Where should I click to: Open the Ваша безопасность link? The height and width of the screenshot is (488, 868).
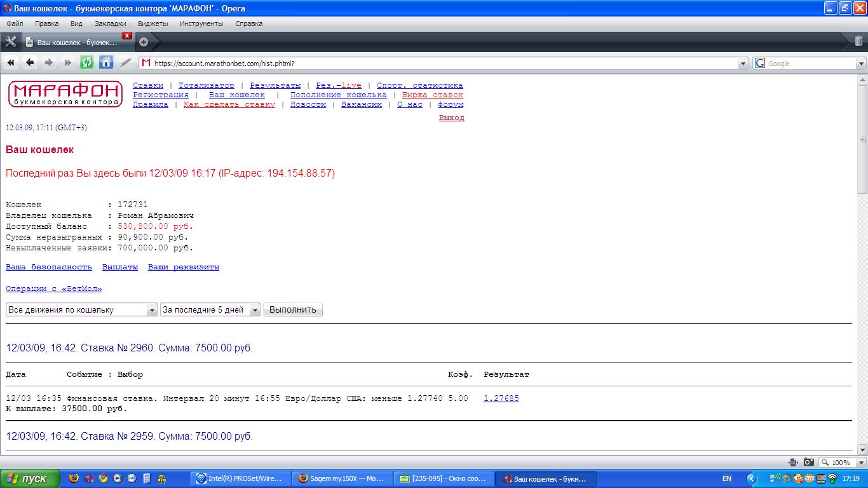click(49, 267)
